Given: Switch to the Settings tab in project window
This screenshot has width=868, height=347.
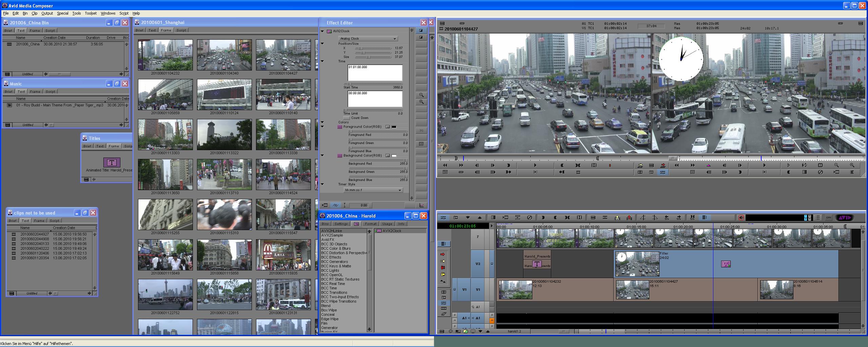Looking at the screenshot, I should click(x=341, y=224).
